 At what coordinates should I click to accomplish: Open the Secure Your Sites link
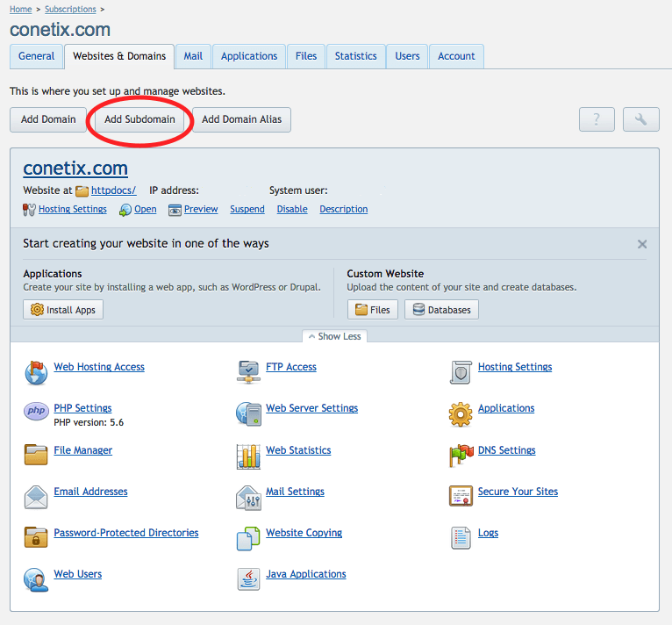(518, 492)
